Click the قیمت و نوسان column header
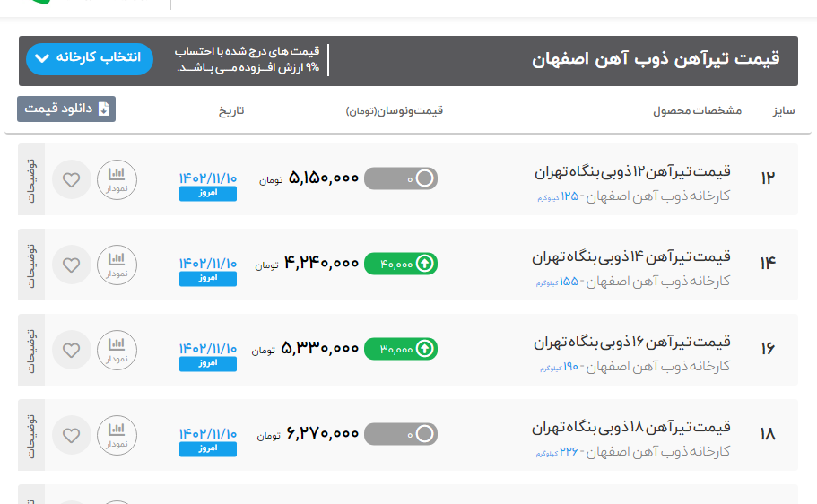This screenshot has height=504, width=817. pyautogui.click(x=395, y=111)
